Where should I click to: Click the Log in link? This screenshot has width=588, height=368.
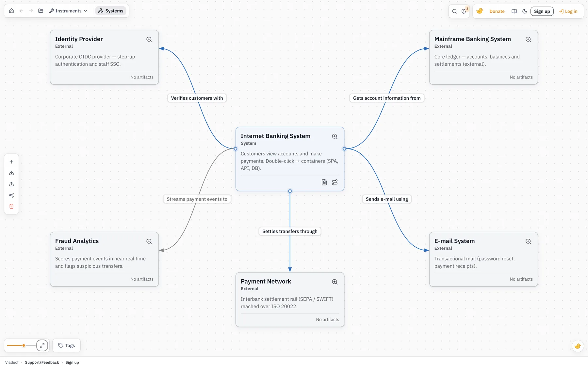coord(568,11)
